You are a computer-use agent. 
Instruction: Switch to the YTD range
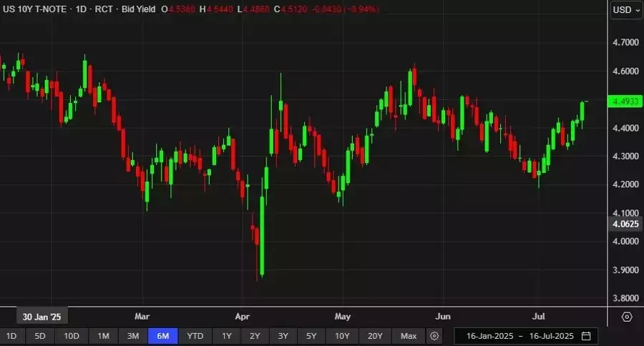(195, 336)
